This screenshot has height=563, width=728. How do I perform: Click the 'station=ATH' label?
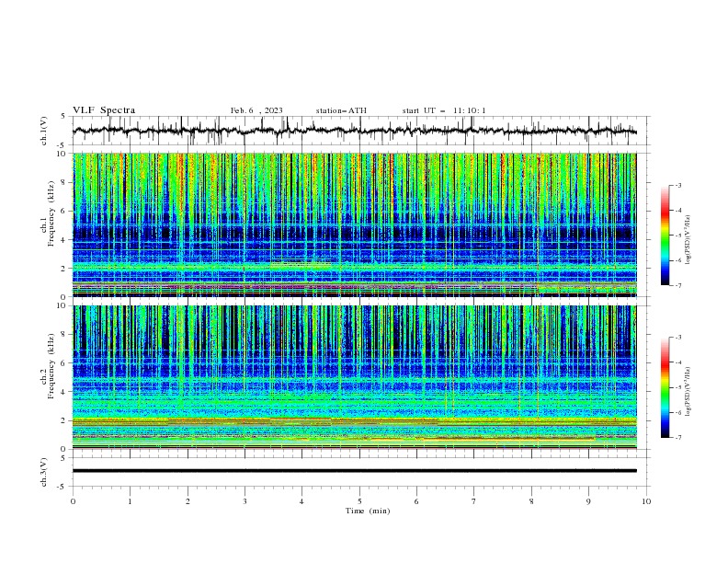coord(341,110)
